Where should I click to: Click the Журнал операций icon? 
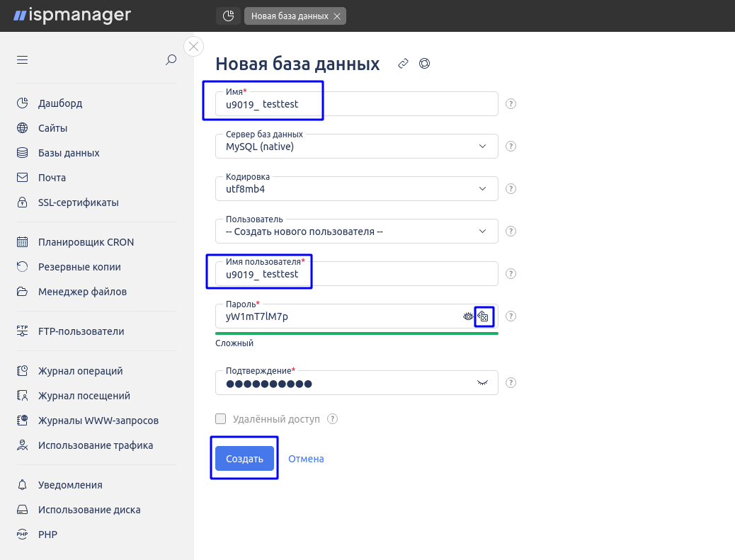click(22, 371)
